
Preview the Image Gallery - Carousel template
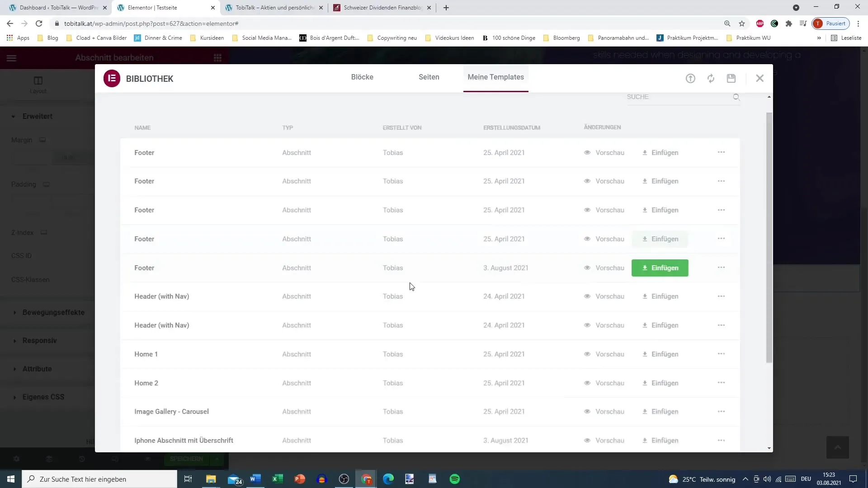point(604,412)
